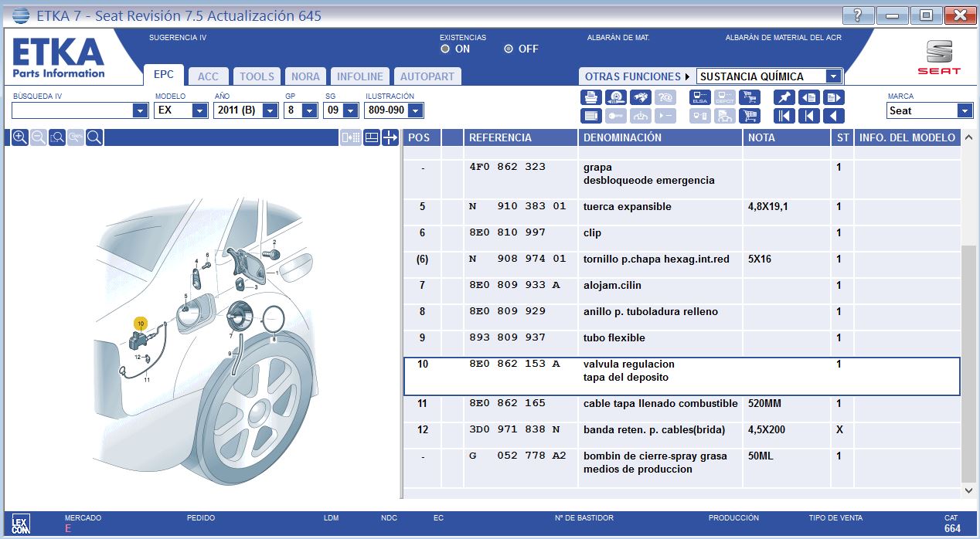This screenshot has height=539, width=980.
Task: Click the car document icon in toolbar
Action: point(725,116)
